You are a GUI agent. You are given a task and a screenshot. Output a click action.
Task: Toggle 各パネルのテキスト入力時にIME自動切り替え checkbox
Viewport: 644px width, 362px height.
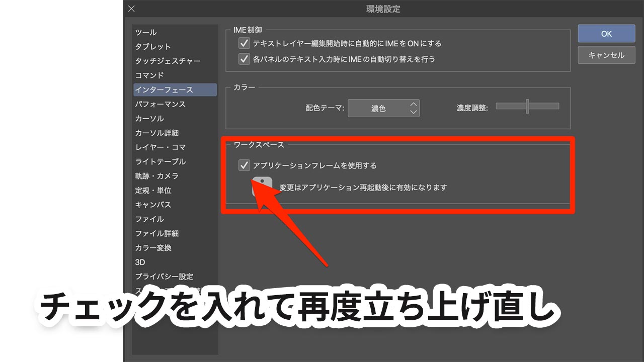point(245,59)
